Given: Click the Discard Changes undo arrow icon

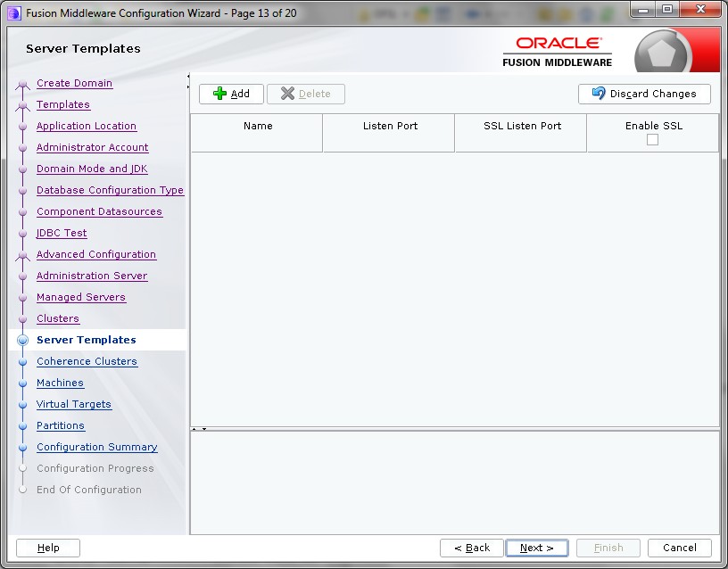Looking at the screenshot, I should pyautogui.click(x=599, y=94).
